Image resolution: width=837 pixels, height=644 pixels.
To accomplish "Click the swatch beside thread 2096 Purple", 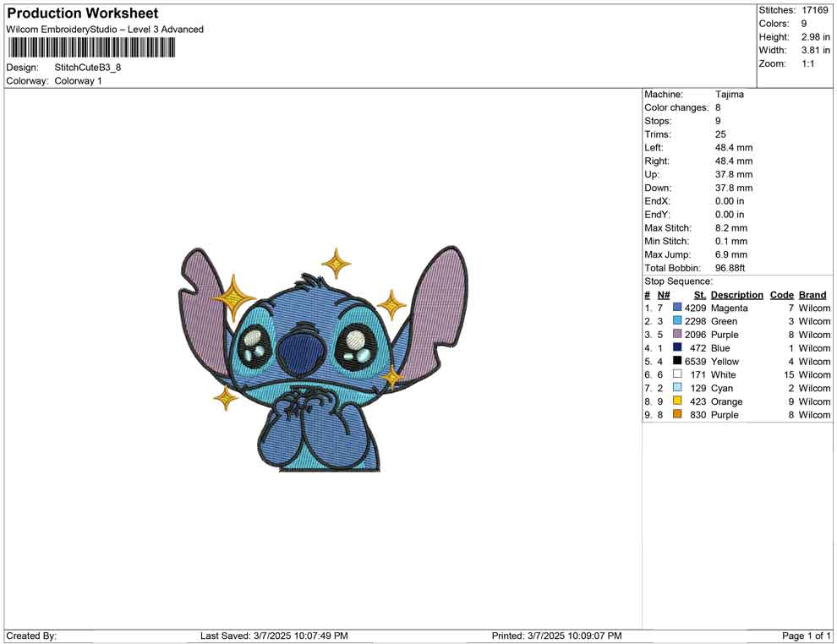I will [677, 334].
